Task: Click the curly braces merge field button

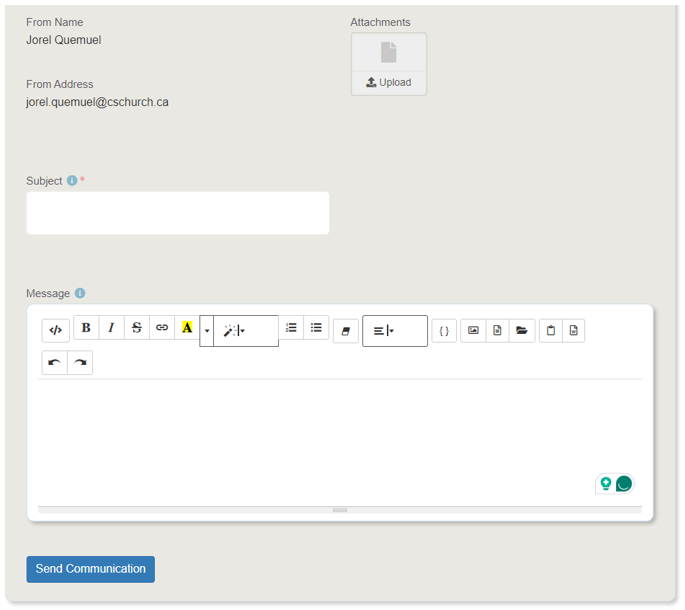Action: tap(444, 331)
